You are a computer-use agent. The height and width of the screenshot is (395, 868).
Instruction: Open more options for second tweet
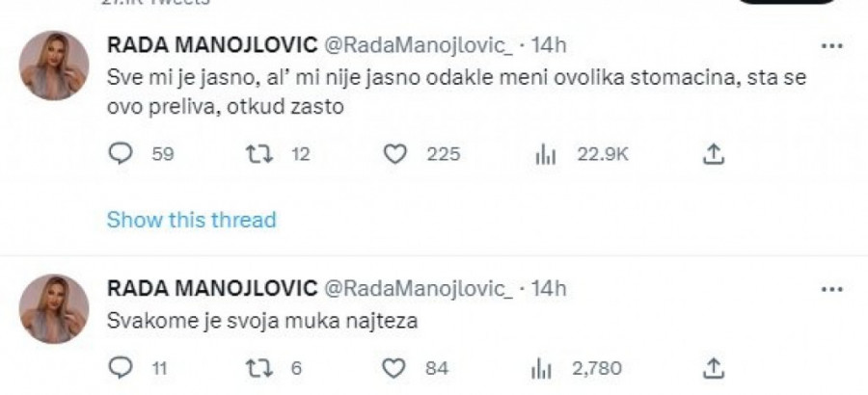(x=830, y=288)
